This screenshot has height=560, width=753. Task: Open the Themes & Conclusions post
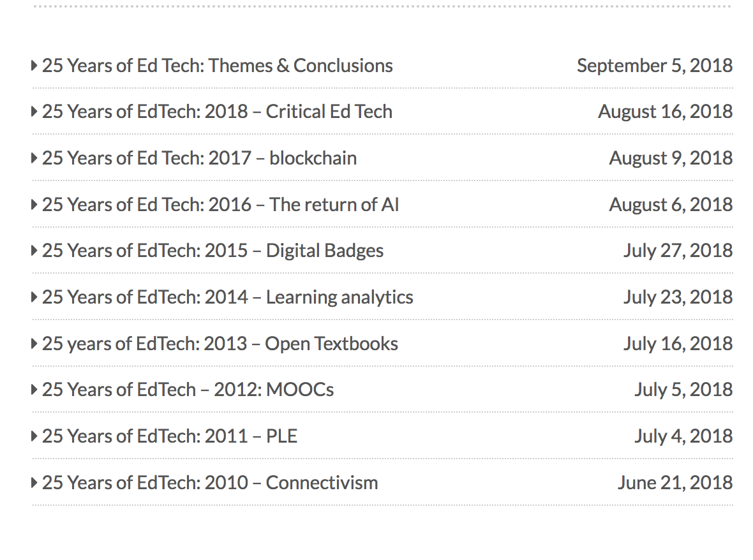coord(218,66)
